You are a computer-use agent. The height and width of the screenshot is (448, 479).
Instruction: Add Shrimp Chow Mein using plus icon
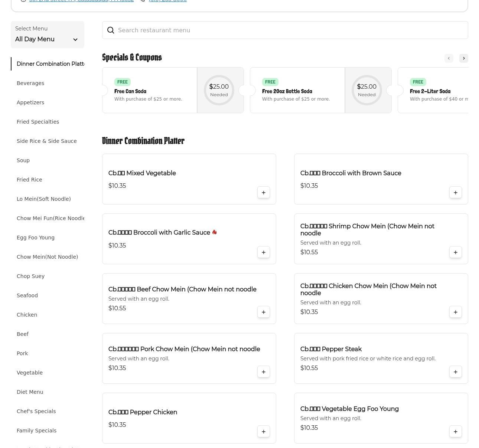[455, 252]
